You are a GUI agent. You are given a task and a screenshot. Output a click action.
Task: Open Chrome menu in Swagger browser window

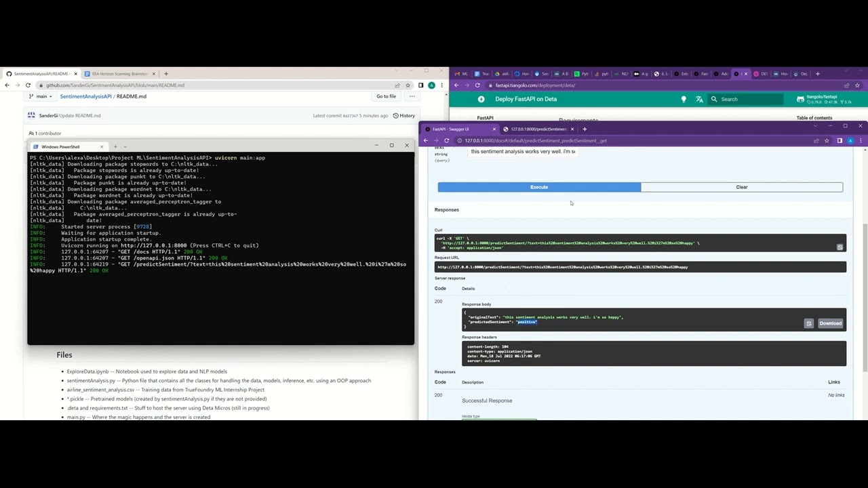pos(861,140)
